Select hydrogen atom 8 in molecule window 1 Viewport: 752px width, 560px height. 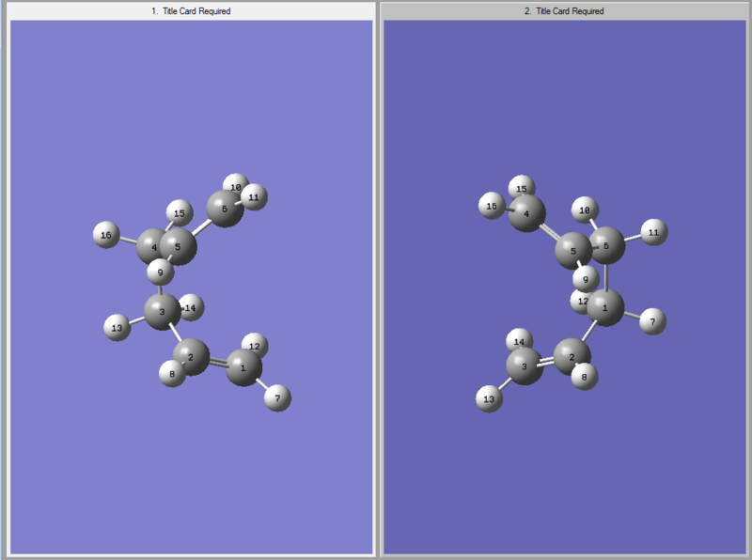(x=171, y=374)
